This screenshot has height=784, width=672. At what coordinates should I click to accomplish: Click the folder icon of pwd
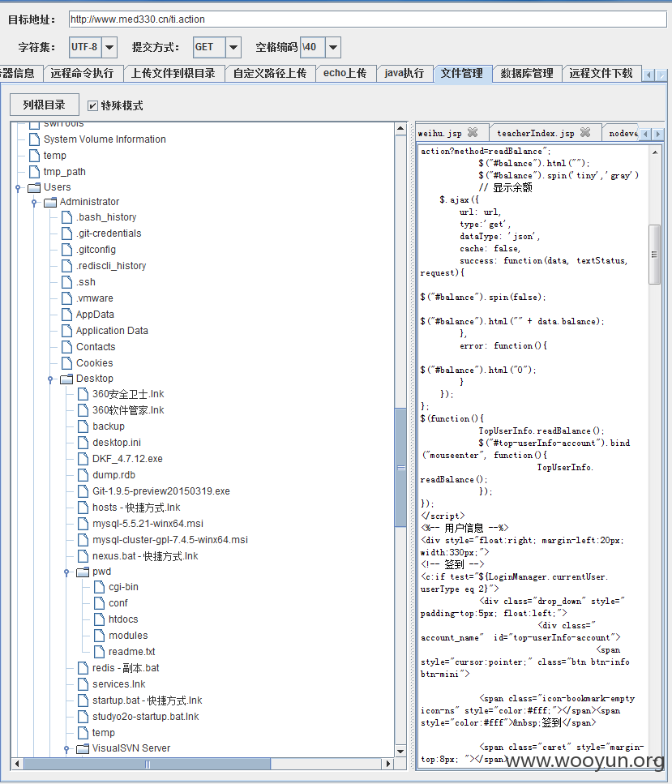(x=83, y=572)
